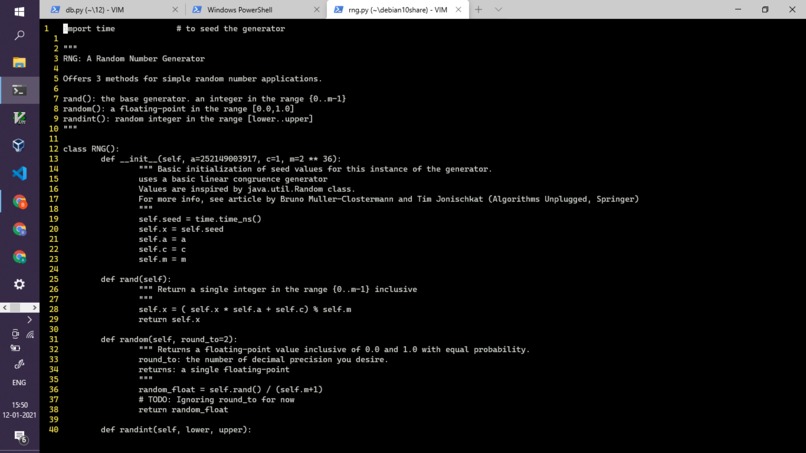Screen dimensions: 806x453
Task: Check the battery status tray icon
Action: click(15, 348)
